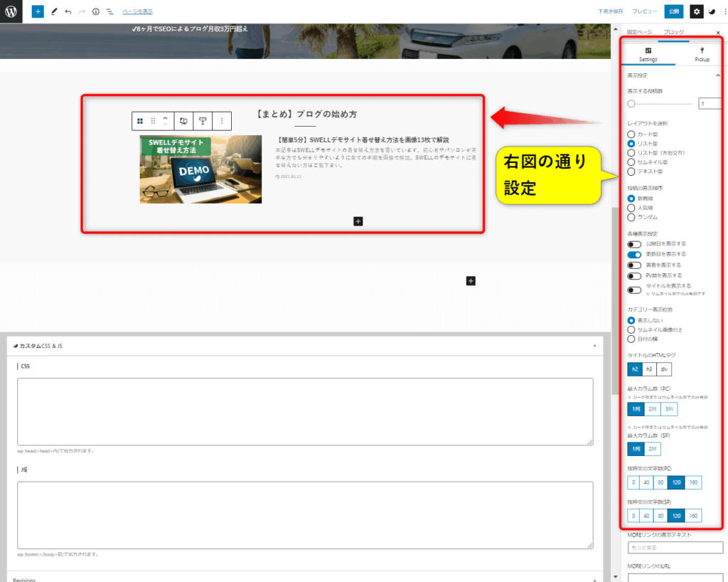Collapse the Revisions panel arrow
This screenshot has width=728, height=582.
[x=595, y=580]
